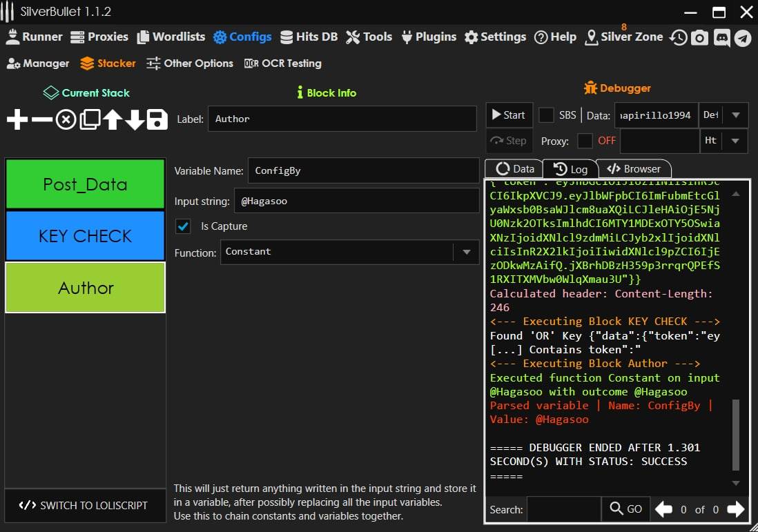Save the config with the floppy disk icon

pos(157,120)
